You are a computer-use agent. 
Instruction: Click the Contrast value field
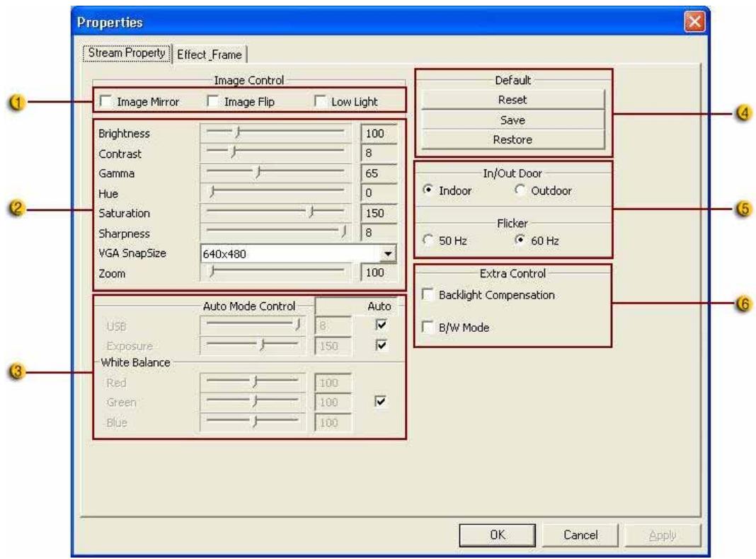pyautogui.click(x=379, y=154)
